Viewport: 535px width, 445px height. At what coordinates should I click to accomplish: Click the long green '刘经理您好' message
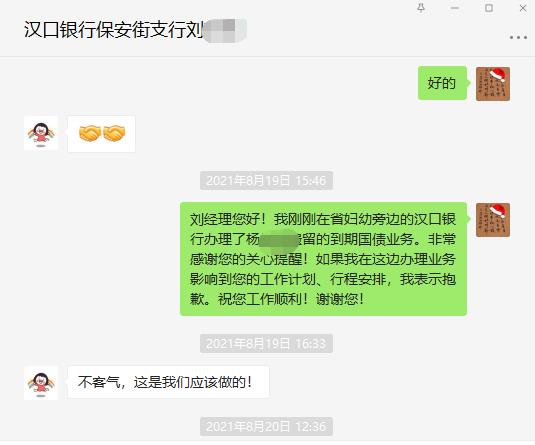point(323,259)
